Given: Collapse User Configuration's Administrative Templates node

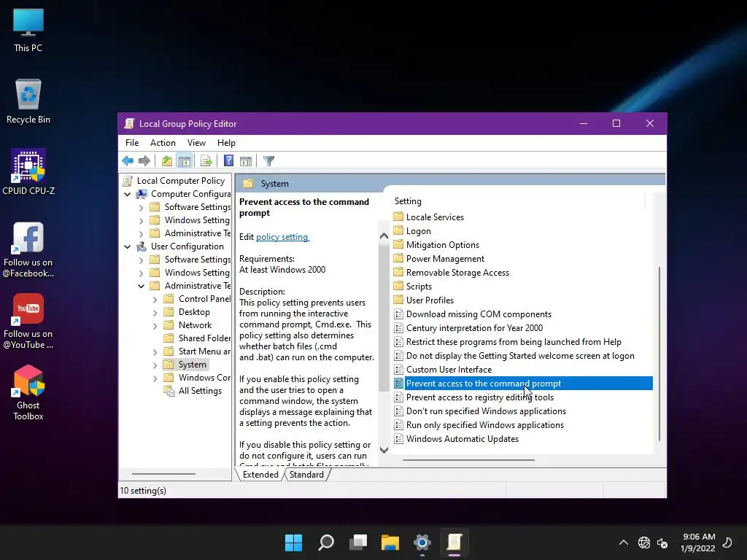Looking at the screenshot, I should 141,286.
